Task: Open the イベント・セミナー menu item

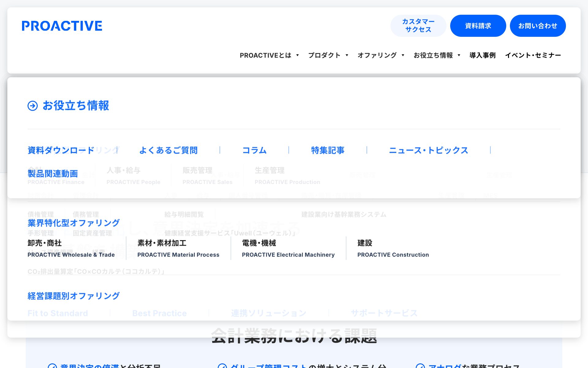Action: (533, 55)
